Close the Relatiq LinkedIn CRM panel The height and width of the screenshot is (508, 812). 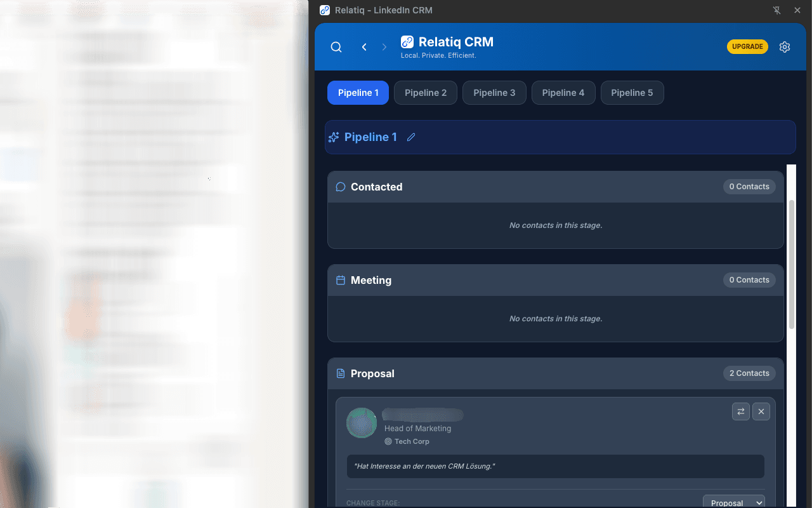[x=797, y=10]
